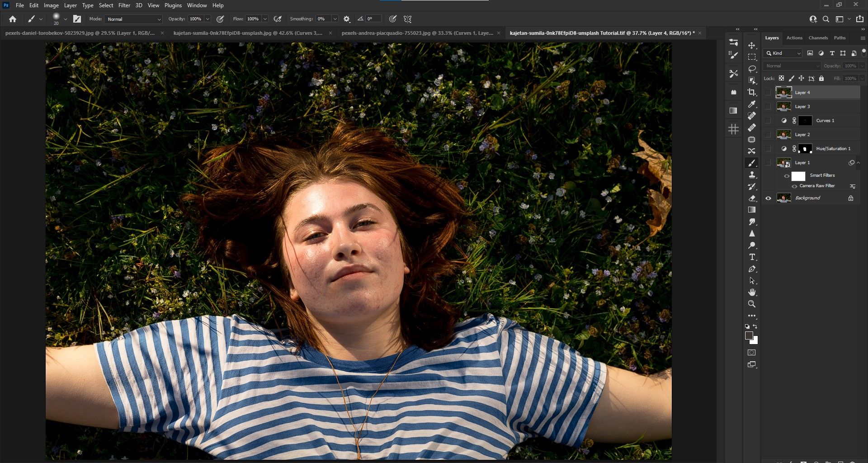This screenshot has width=868, height=463.
Task: Select the Curves 1 adjustment layer
Action: click(825, 121)
